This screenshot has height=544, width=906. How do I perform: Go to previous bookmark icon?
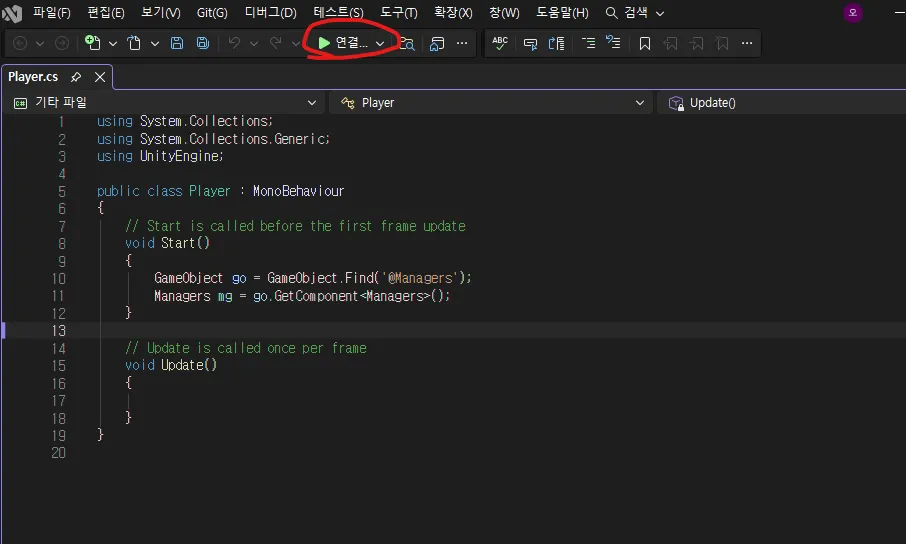coord(670,43)
